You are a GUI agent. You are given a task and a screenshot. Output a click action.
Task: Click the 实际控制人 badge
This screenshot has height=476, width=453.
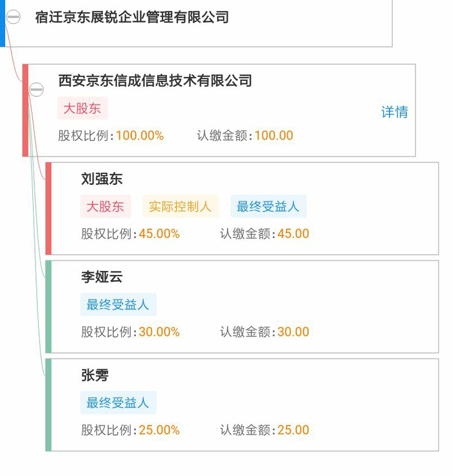point(180,207)
